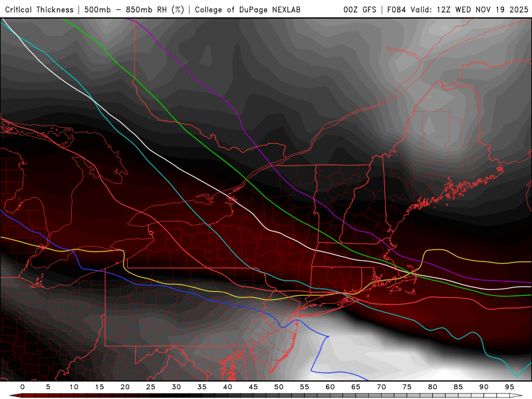The image size is (532, 399).
Task: Click the colorbar label "40"
Action: (x=227, y=387)
